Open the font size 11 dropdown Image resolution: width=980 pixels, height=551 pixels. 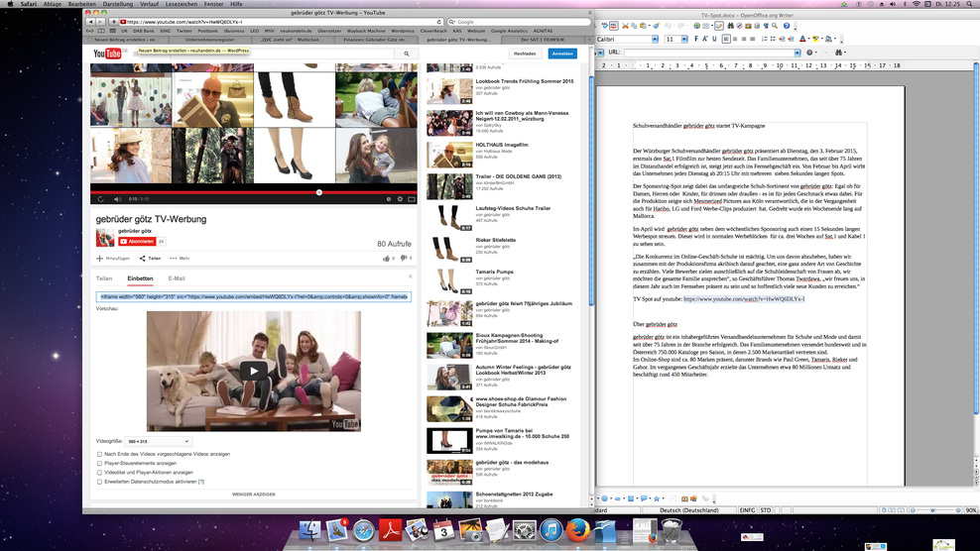pyautogui.click(x=684, y=39)
